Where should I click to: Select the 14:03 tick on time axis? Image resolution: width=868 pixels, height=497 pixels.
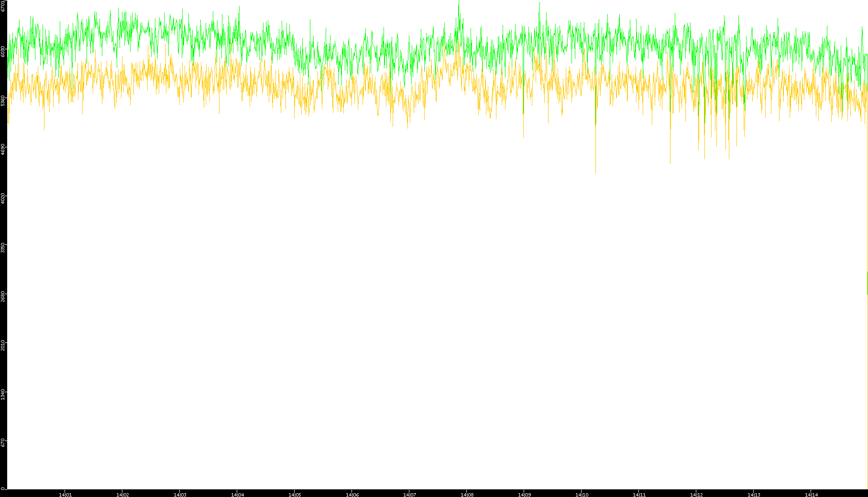[180, 495]
